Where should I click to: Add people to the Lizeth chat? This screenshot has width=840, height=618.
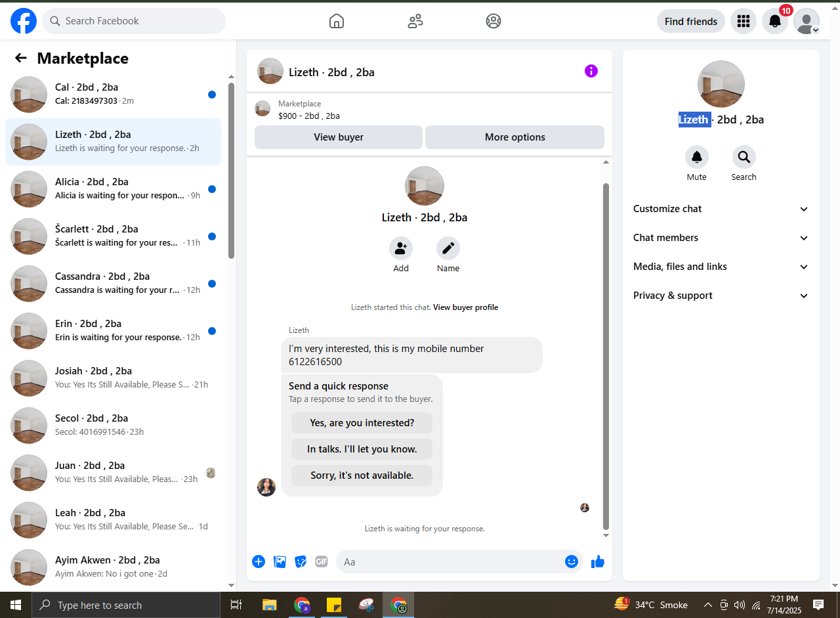click(x=400, y=248)
